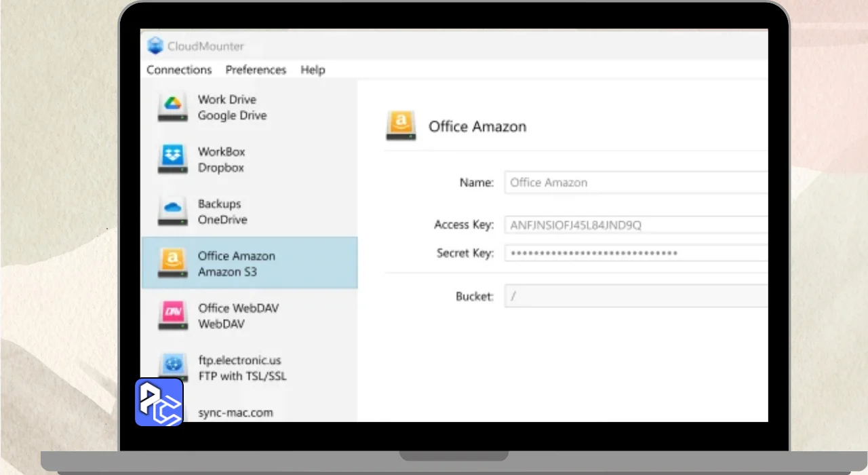This screenshot has width=868, height=475.
Task: Click the Secret Key password field
Action: click(x=636, y=253)
